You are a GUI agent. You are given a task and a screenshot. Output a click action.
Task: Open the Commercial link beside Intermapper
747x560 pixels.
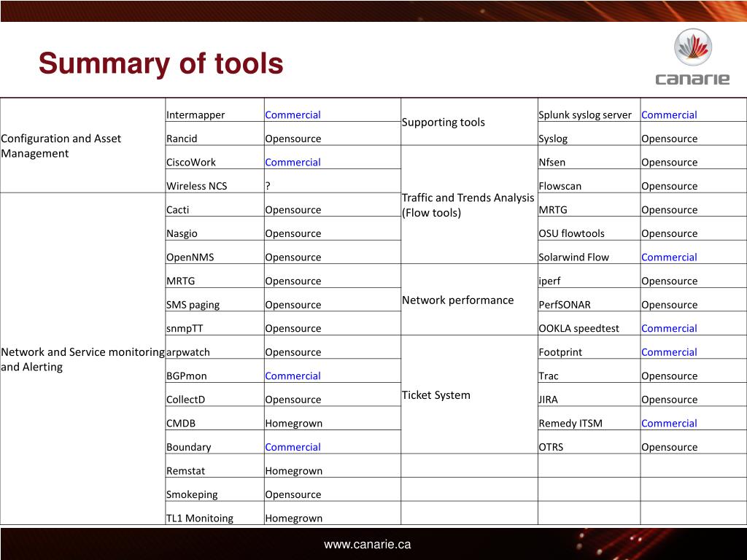(293, 114)
